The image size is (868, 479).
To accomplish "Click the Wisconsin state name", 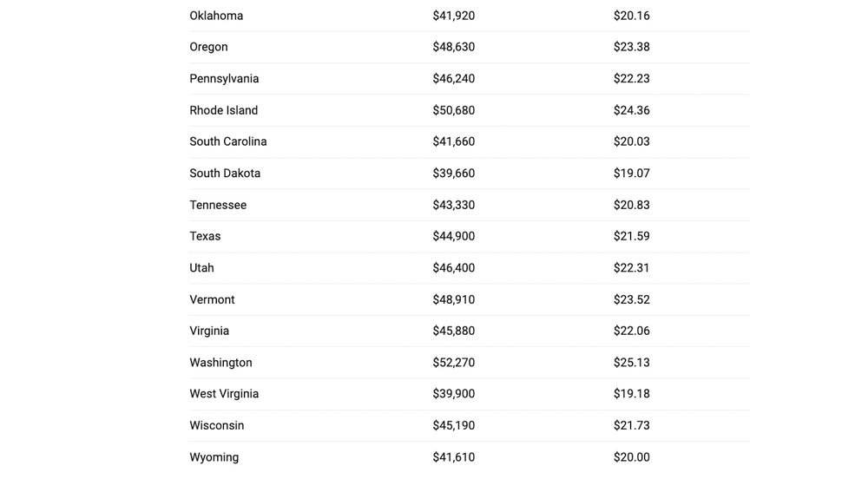I will click(216, 425).
